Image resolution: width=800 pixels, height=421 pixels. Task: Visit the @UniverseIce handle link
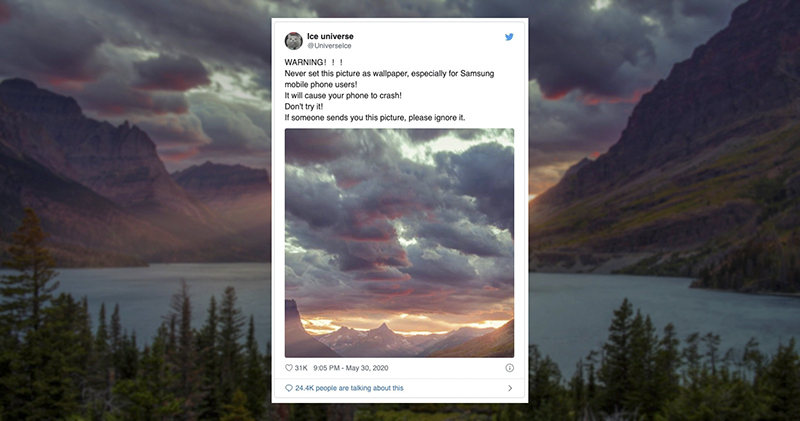point(329,45)
